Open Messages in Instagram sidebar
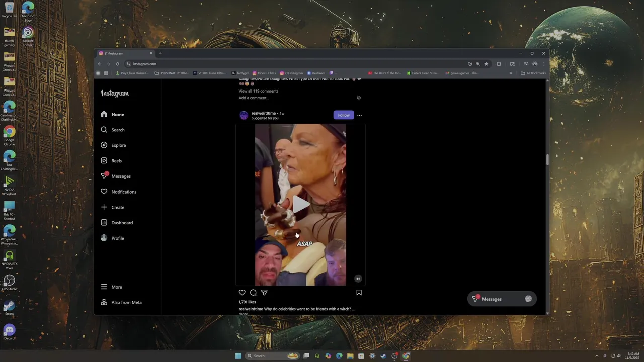Screen dimensions: 644x362 click(x=116, y=176)
